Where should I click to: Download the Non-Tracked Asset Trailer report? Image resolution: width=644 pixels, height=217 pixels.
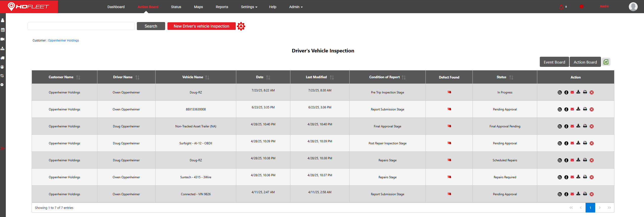tap(578, 126)
